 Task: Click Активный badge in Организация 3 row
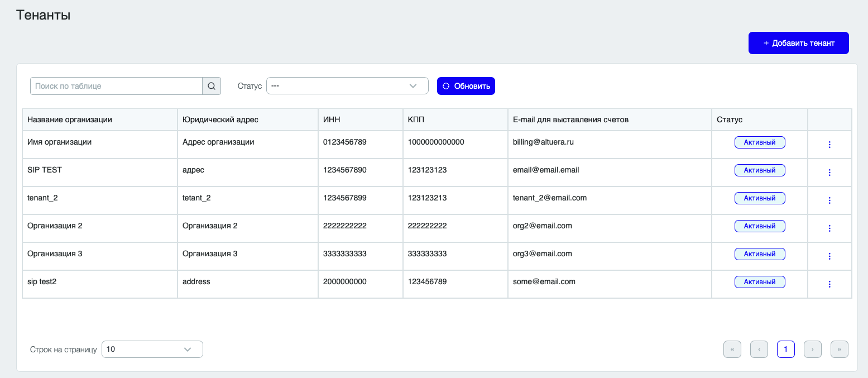[x=760, y=254]
